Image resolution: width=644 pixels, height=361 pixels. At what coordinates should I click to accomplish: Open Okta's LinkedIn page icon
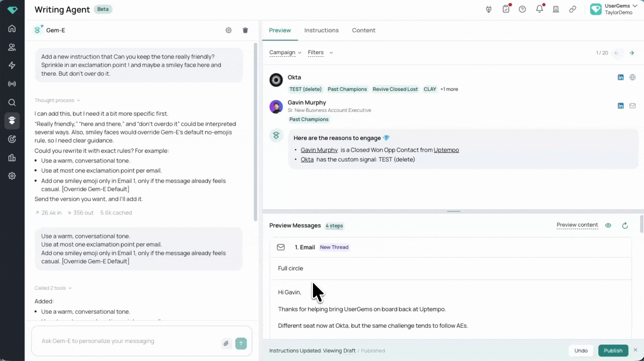point(621,77)
